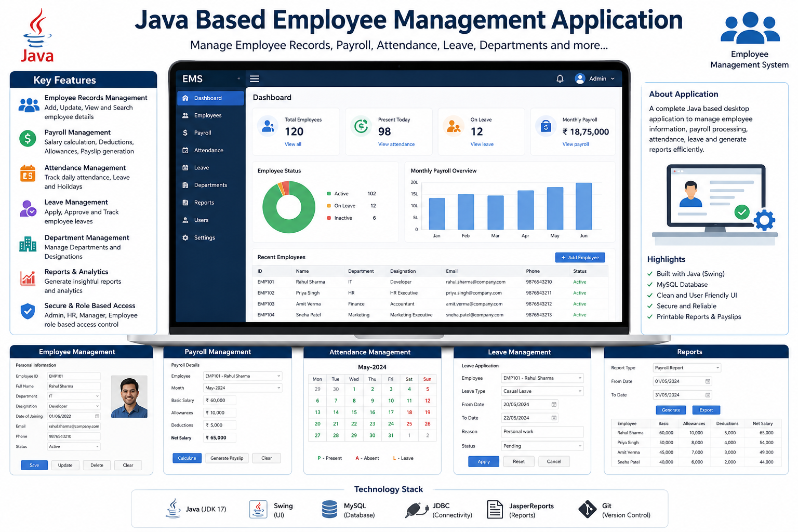Open Dashboard in the EMS sidebar
The width and height of the screenshot is (798, 532).
210,98
